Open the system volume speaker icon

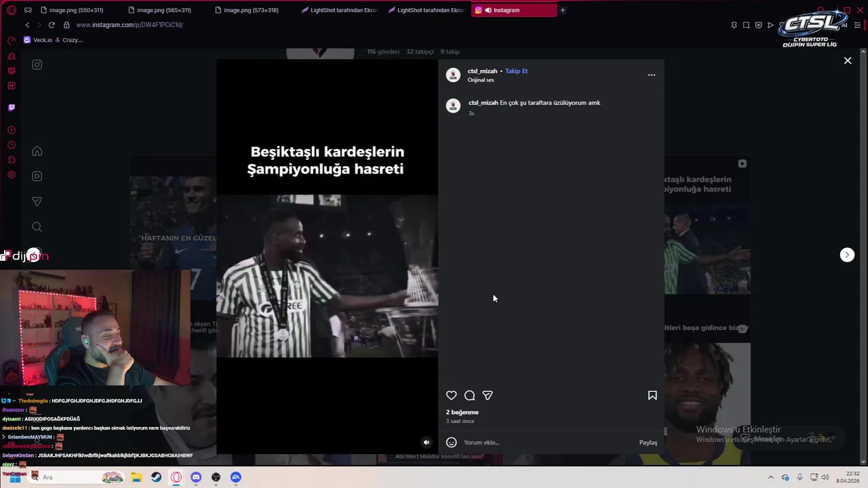tap(825, 477)
